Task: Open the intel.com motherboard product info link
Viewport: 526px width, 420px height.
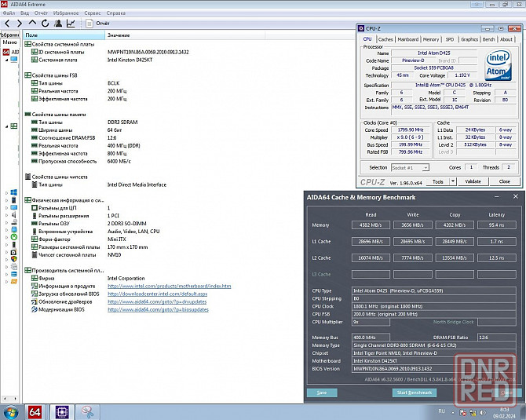Action: pos(169,287)
